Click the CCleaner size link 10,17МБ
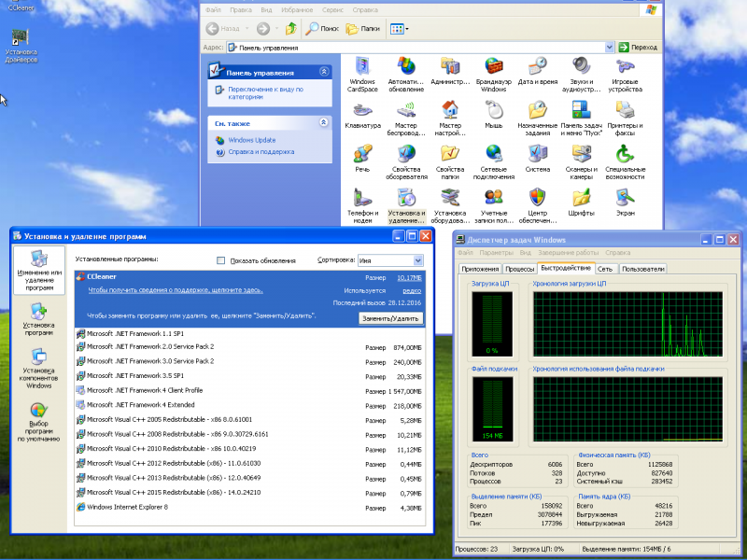 click(409, 277)
